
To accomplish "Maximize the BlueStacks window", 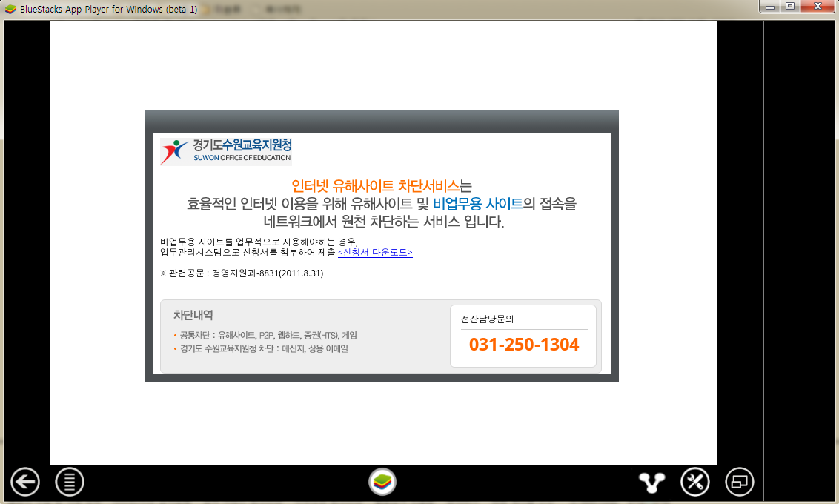I will (790, 7).
